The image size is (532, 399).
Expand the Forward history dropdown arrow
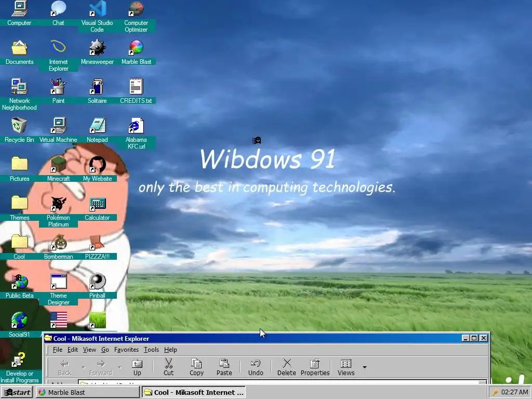coord(119,367)
